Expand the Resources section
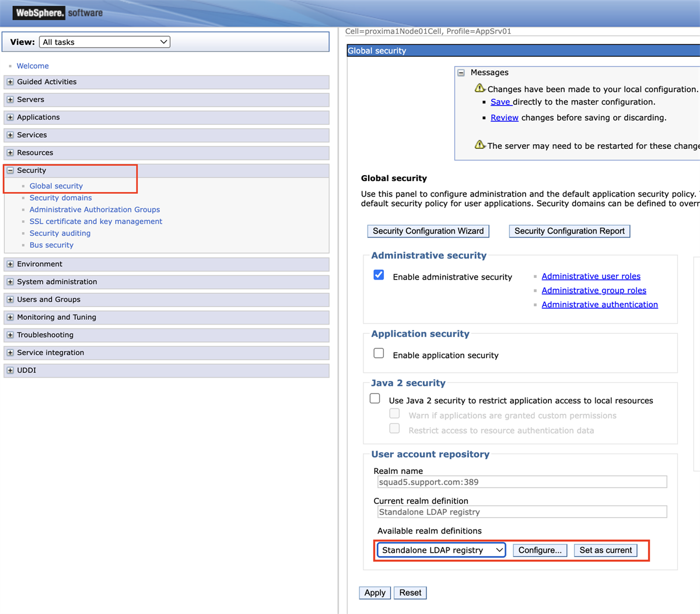 pyautogui.click(x=10, y=152)
